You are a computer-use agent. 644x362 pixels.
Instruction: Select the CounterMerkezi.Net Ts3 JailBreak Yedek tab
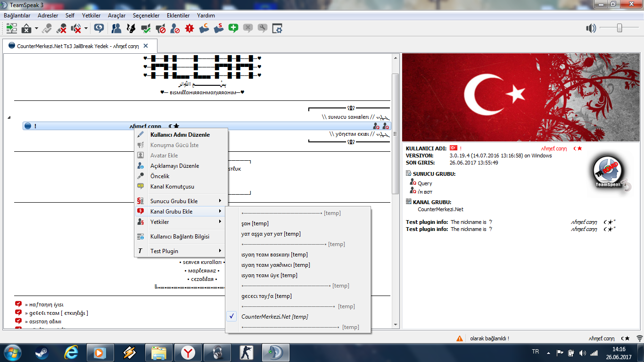[79, 46]
